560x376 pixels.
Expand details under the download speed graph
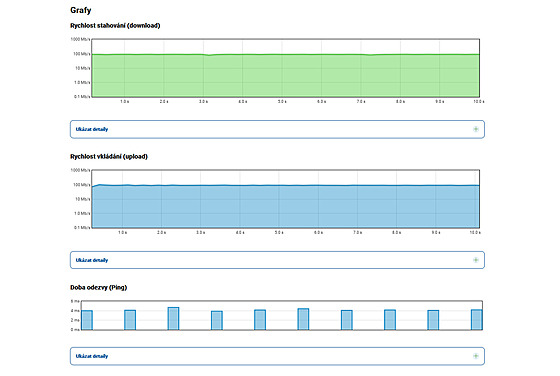(277, 129)
